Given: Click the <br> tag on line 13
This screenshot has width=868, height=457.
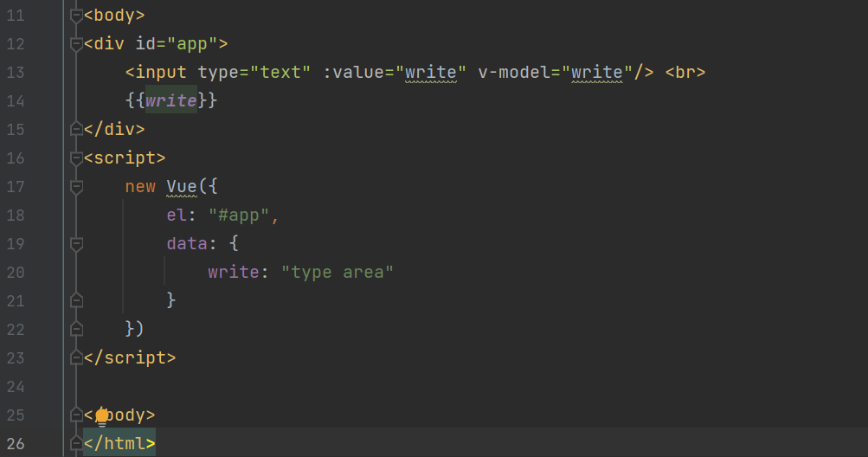Looking at the screenshot, I should [x=685, y=73].
